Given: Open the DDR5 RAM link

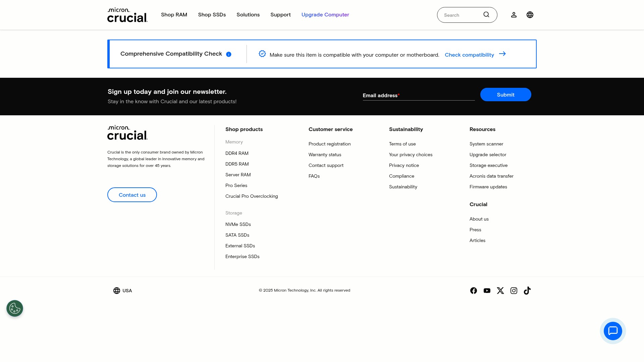Looking at the screenshot, I should pos(237,164).
